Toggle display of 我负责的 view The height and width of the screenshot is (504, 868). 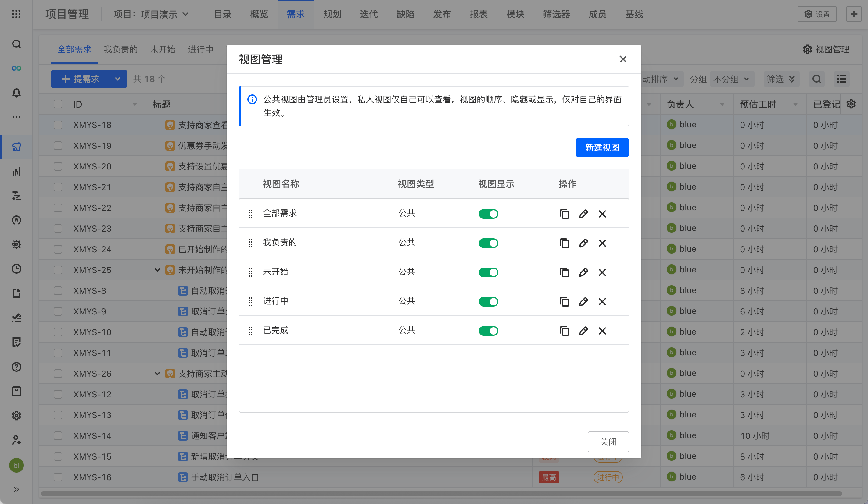coord(488,243)
